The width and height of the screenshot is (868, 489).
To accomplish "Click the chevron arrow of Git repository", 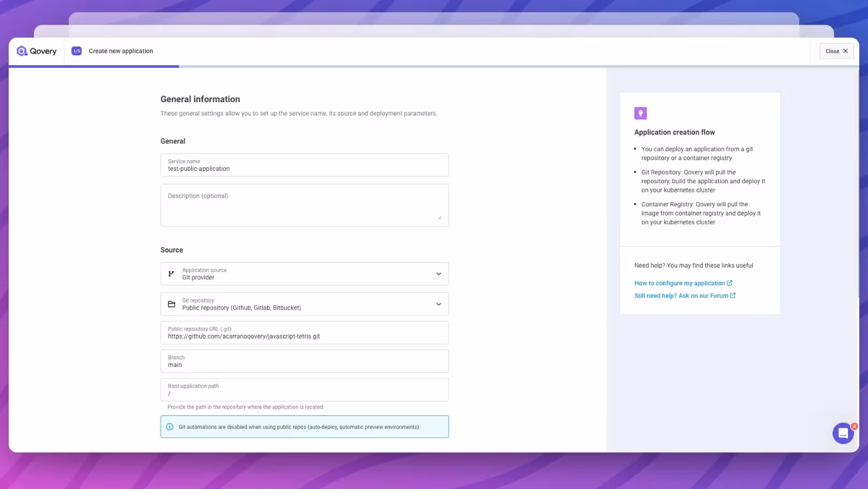I will tap(438, 304).
